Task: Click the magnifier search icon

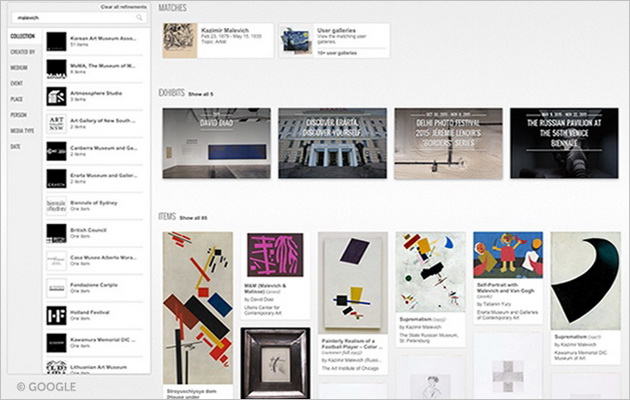Action: [139, 18]
